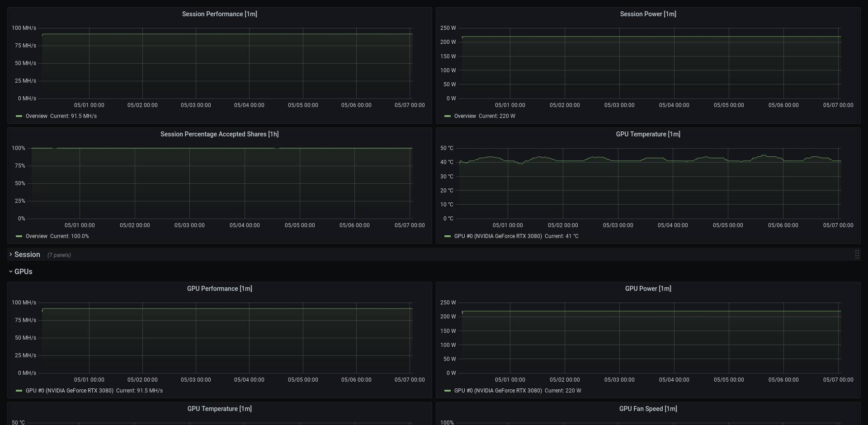
Task: Click Session Performance legend green color swatch
Action: [x=19, y=116]
